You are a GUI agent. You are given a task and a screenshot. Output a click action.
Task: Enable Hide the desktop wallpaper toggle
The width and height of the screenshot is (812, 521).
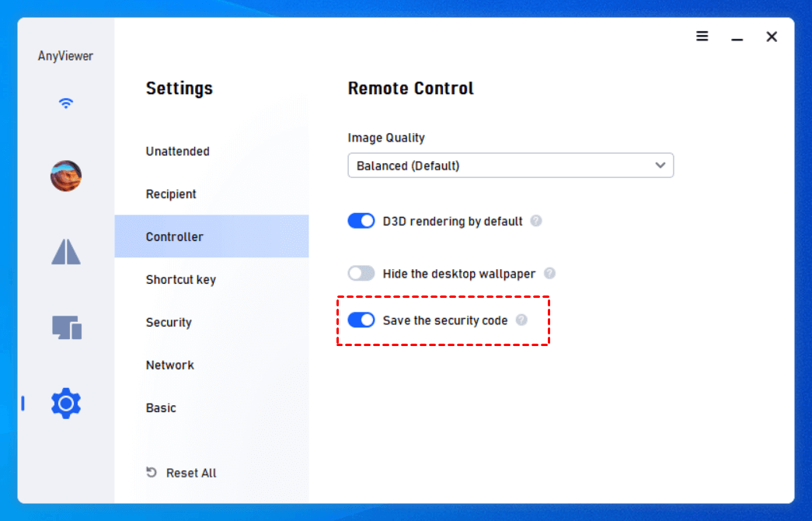click(x=361, y=273)
